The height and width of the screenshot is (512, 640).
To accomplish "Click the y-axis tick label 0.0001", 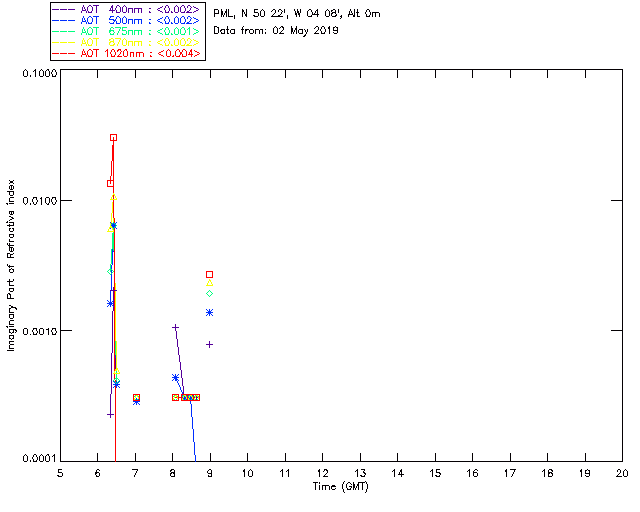I will click(40, 459).
